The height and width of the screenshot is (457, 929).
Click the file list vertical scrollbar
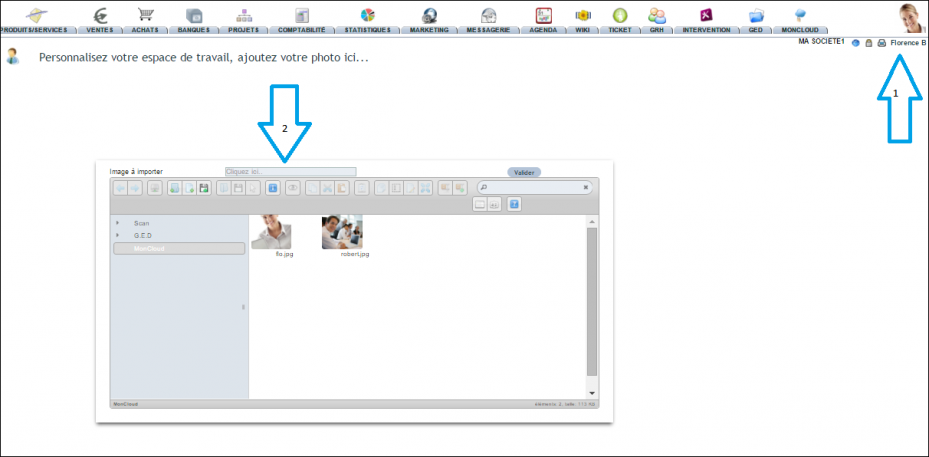tap(592, 301)
